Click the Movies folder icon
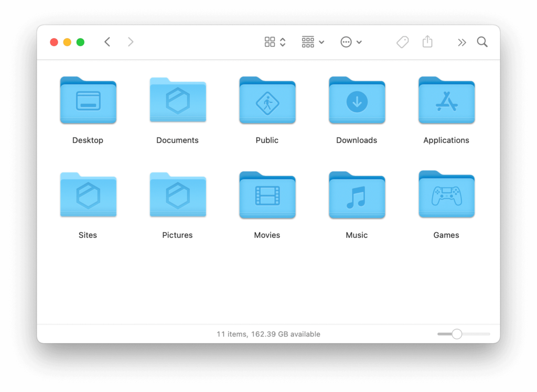 (267, 195)
